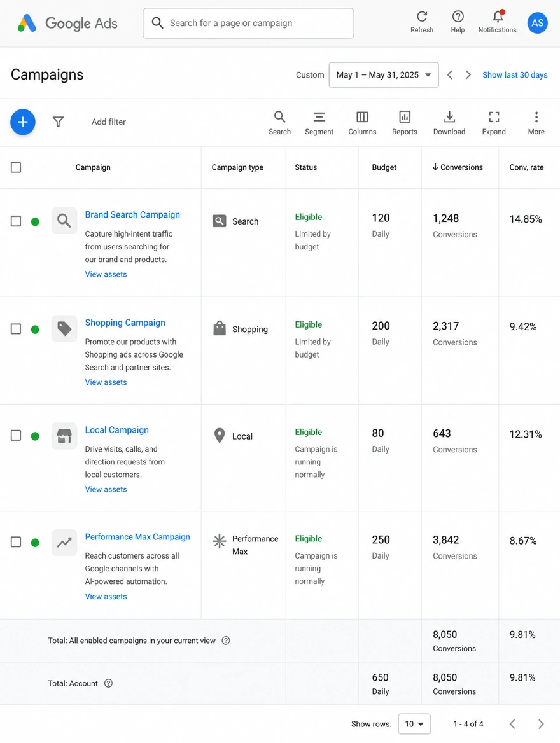Viewport: 560px width, 743px height.
Task: Go to next table page arrow
Action: pyautogui.click(x=541, y=723)
